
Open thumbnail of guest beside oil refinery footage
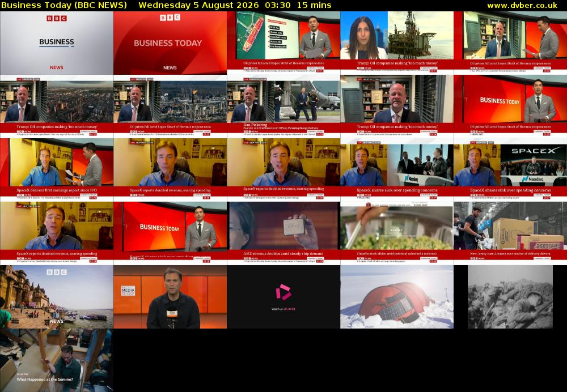[170, 106]
